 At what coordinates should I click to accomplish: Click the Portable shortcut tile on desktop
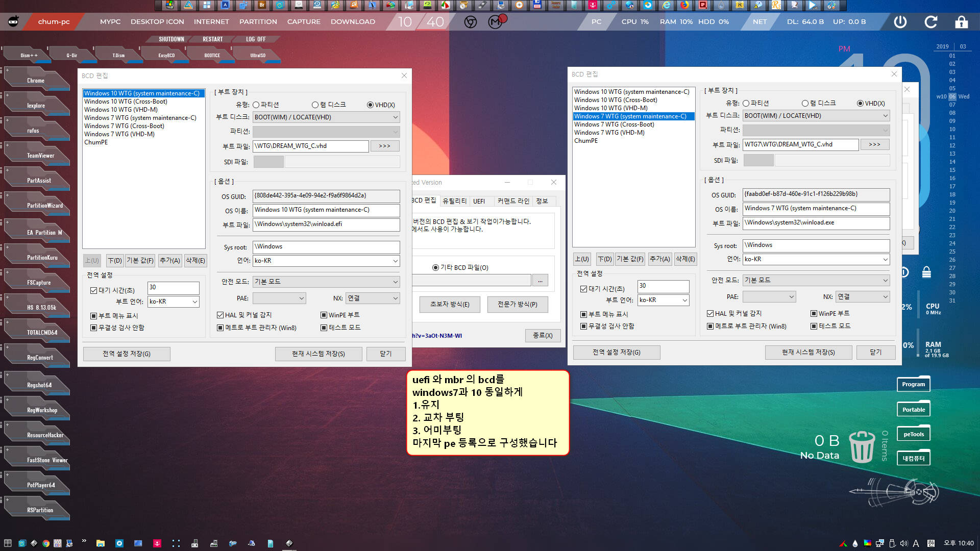point(913,410)
